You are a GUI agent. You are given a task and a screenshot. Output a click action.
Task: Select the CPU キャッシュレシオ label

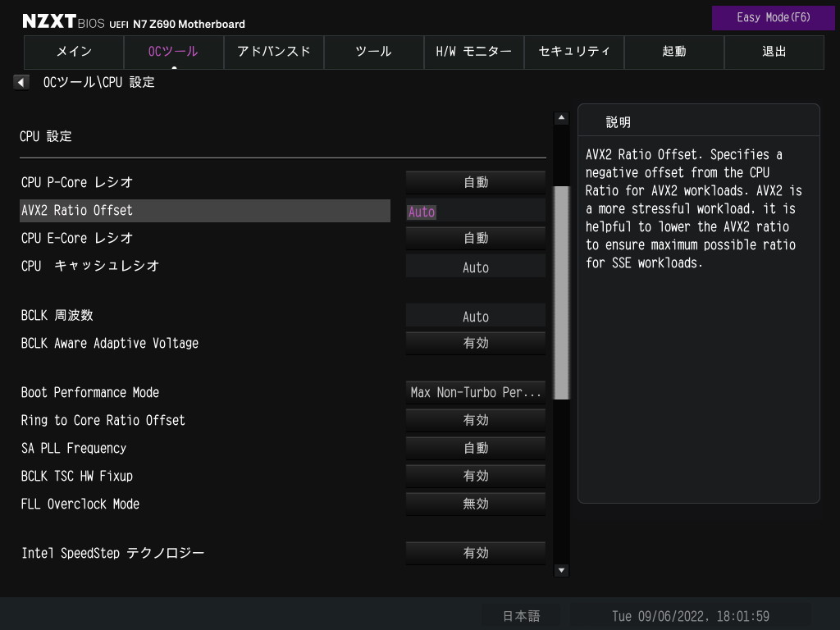pyautogui.click(x=90, y=266)
